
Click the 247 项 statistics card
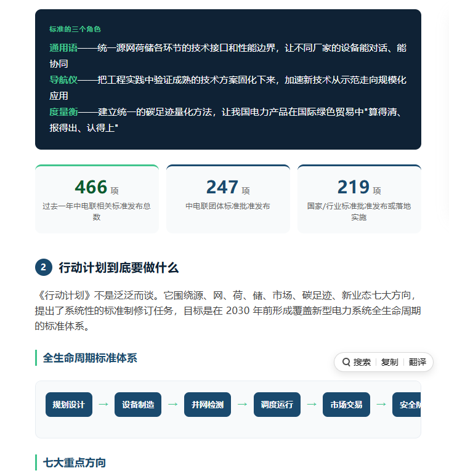point(228,199)
